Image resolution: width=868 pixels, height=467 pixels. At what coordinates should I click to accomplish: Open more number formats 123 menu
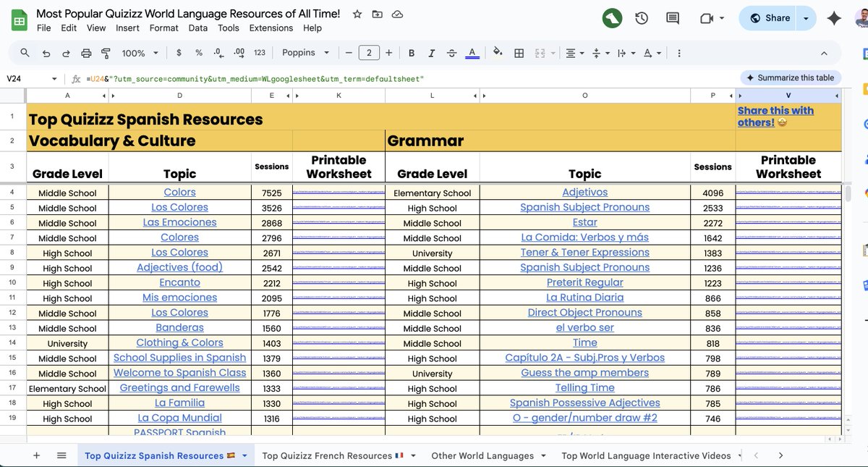260,53
